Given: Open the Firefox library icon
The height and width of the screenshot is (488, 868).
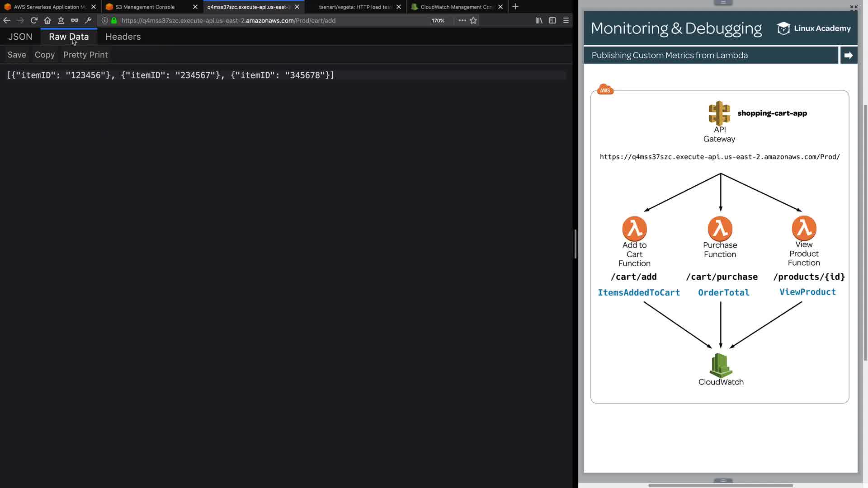Looking at the screenshot, I should coord(539,20).
